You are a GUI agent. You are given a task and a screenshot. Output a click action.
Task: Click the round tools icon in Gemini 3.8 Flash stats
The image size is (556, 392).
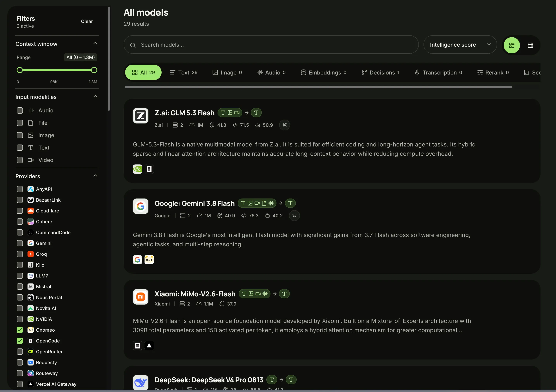(294, 216)
